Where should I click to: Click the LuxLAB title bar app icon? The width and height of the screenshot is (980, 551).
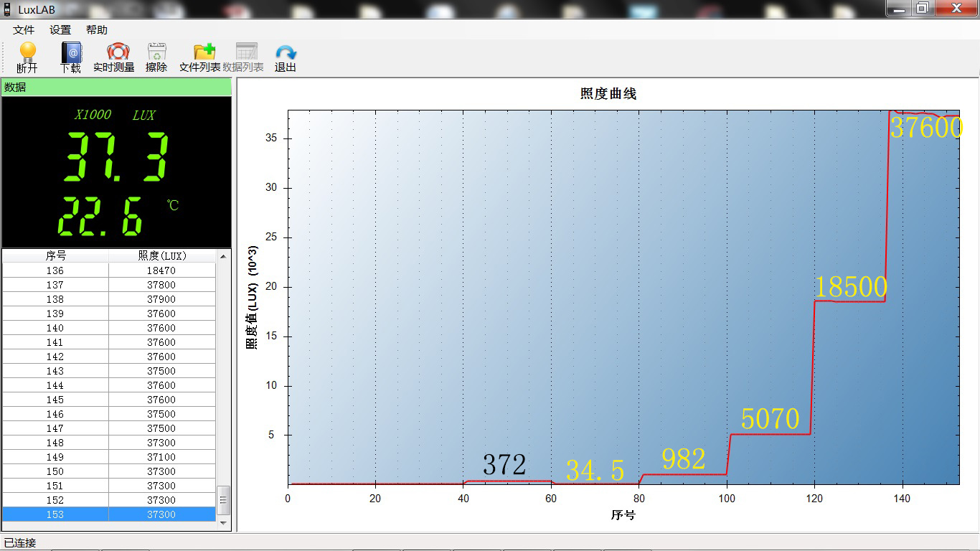tap(8, 10)
